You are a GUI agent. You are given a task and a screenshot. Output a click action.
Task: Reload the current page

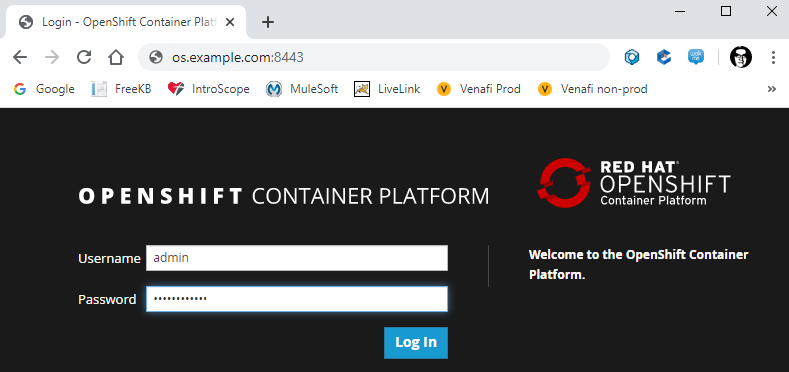click(84, 57)
